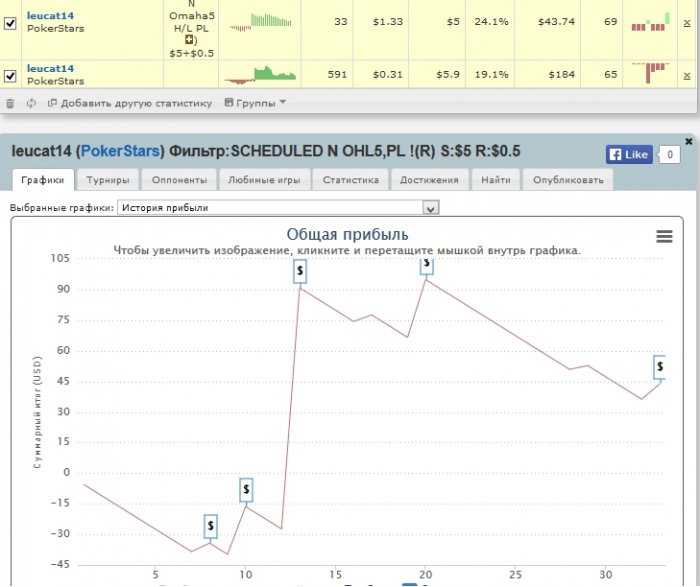Click the plus icon in the Omaha5 game cell
This screenshot has height=587, width=700.
[189, 40]
